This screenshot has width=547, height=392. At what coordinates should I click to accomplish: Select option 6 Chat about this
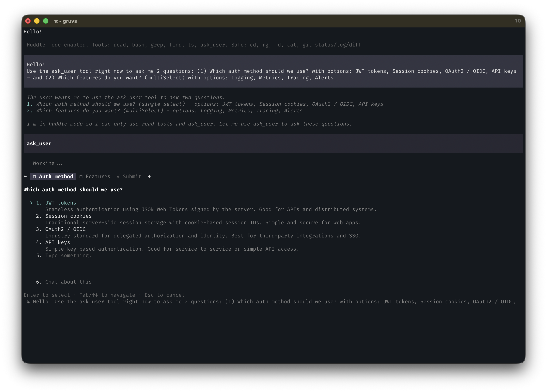coord(64,282)
